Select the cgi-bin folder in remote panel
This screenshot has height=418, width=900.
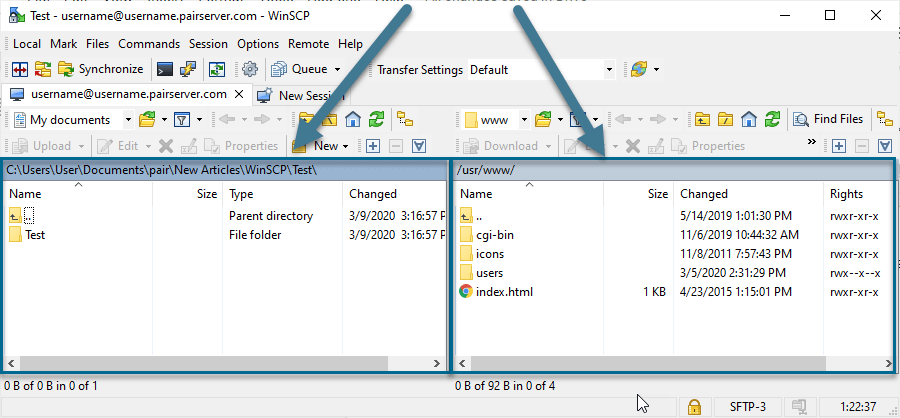[x=499, y=235]
